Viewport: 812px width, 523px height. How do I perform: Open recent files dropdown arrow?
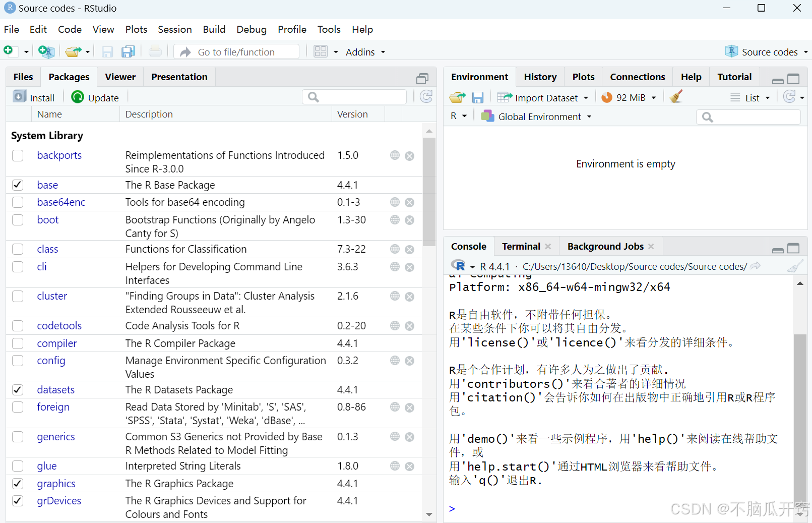click(87, 52)
